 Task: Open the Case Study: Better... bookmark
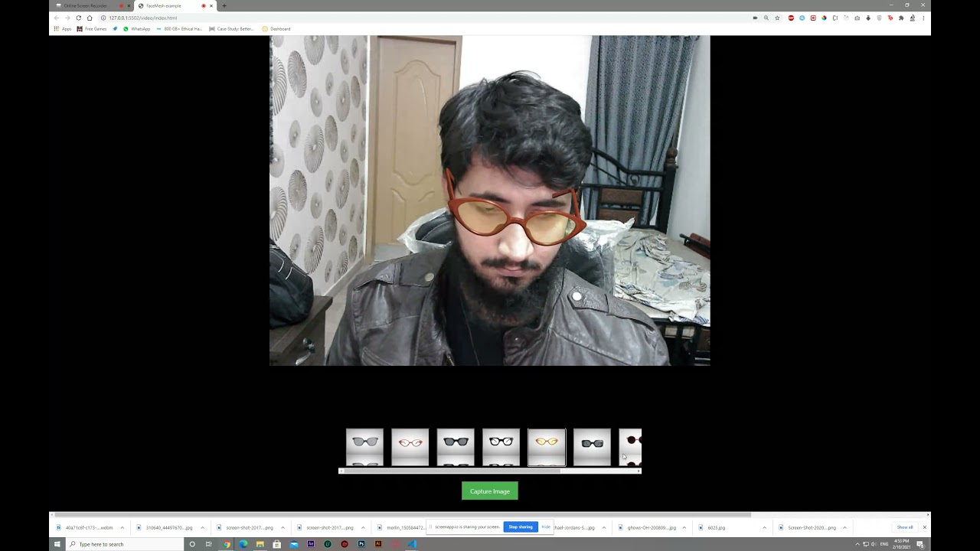[x=231, y=29]
